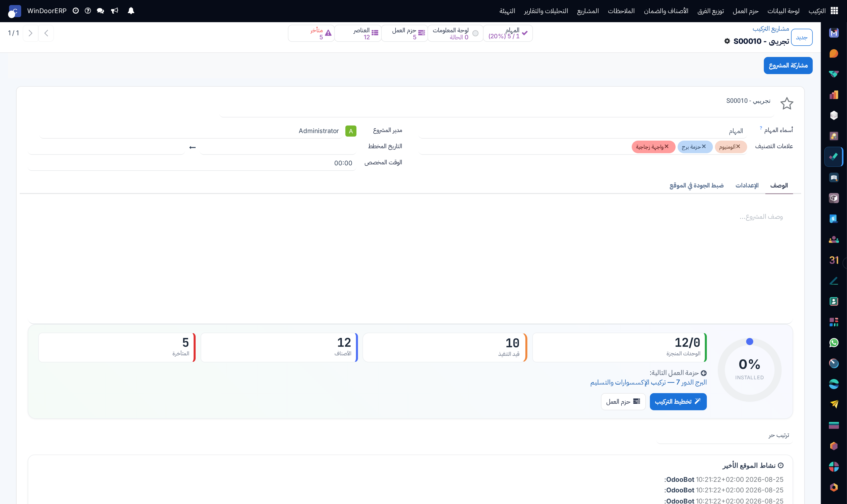Switch to the الوصف tab
This screenshot has width=847, height=504.
[779, 185]
